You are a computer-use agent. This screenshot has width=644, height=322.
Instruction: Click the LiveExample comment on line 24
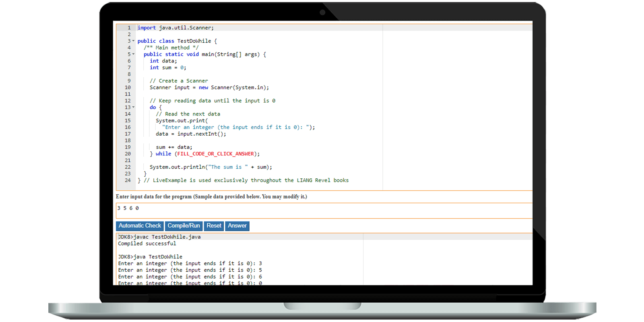pyautogui.click(x=246, y=180)
